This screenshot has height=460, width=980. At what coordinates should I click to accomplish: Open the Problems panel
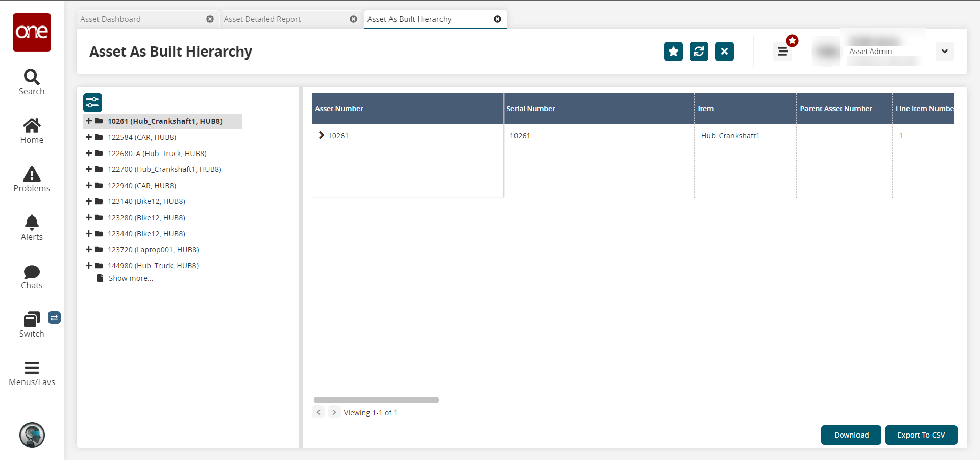32,180
